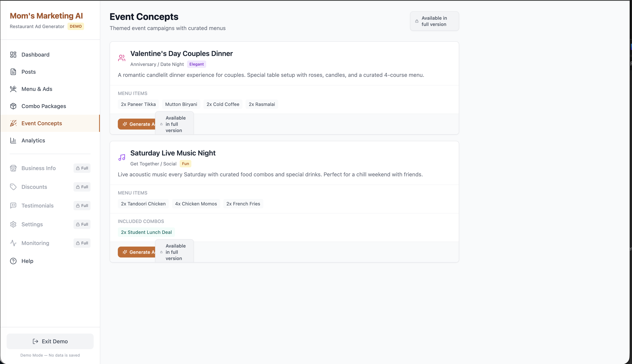Click the top-right Available in full version badge
Viewport: 632px width, 364px height.
[434, 21]
